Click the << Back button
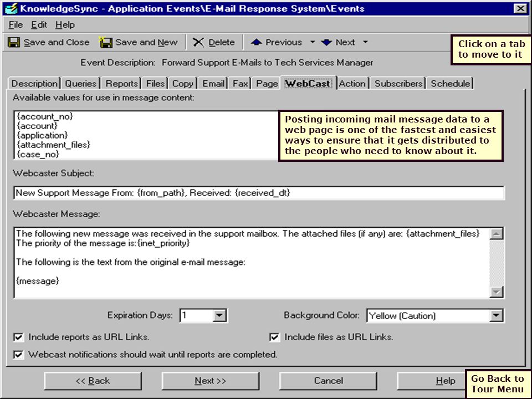532x399 pixels. coord(93,381)
